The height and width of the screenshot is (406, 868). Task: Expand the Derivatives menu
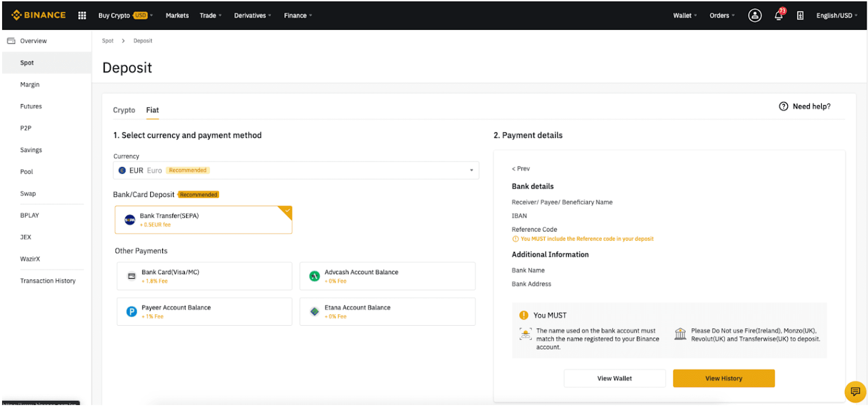pos(253,15)
